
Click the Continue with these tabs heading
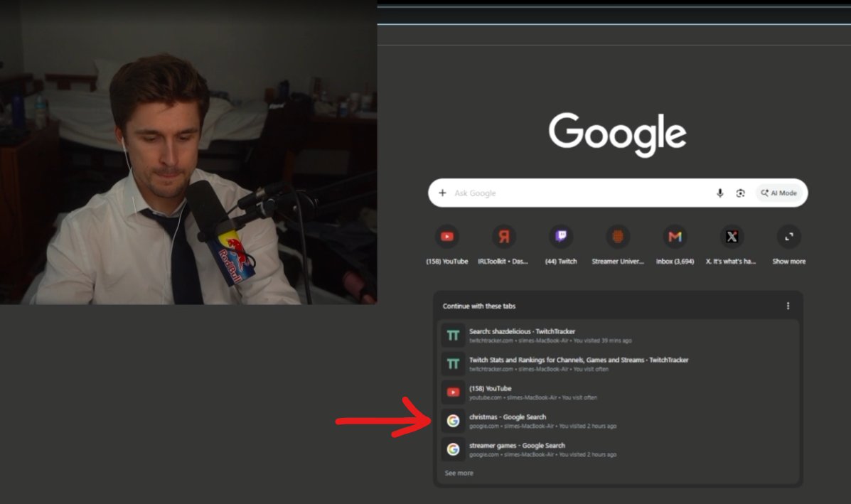478,306
